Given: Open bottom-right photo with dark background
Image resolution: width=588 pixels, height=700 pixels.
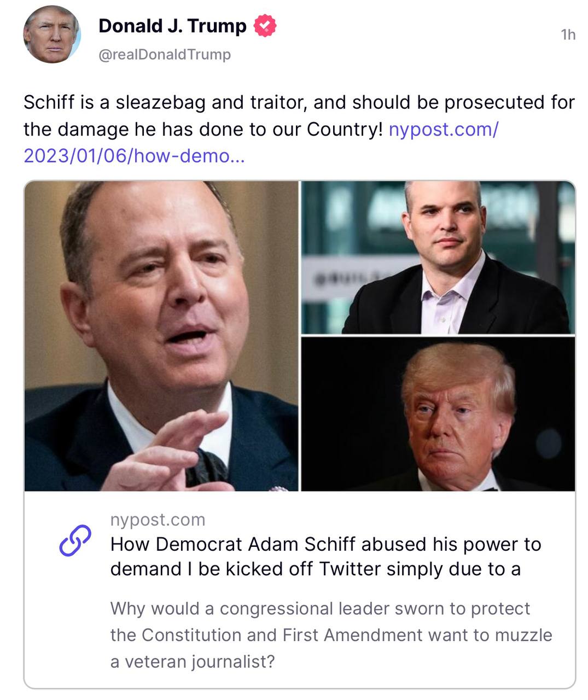Looking at the screenshot, I should click(x=438, y=414).
